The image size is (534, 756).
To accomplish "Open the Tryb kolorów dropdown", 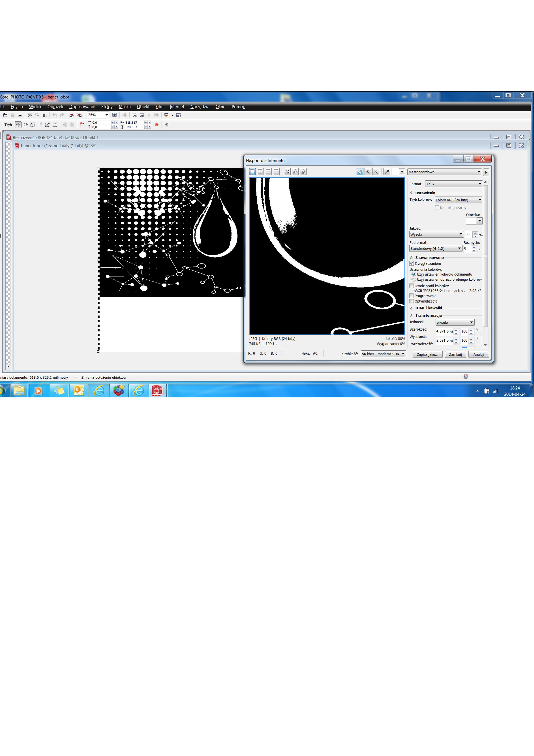I will point(458,200).
